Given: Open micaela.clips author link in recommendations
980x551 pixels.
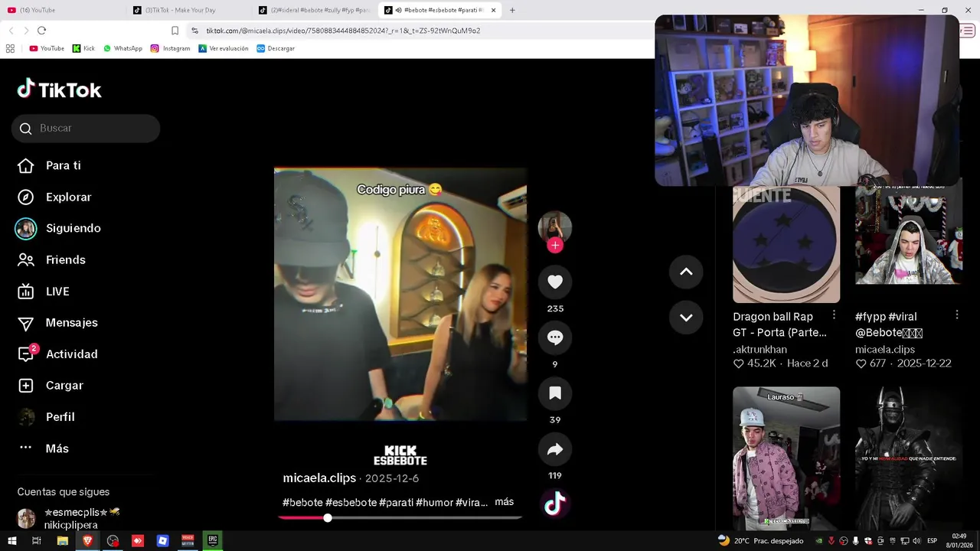Looking at the screenshot, I should (885, 349).
